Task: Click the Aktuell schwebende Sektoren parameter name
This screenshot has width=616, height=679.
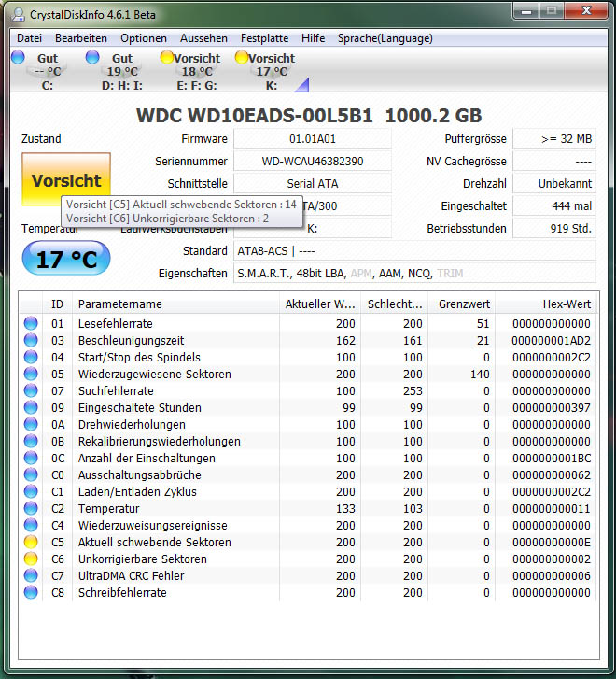Action: pyautogui.click(x=155, y=542)
